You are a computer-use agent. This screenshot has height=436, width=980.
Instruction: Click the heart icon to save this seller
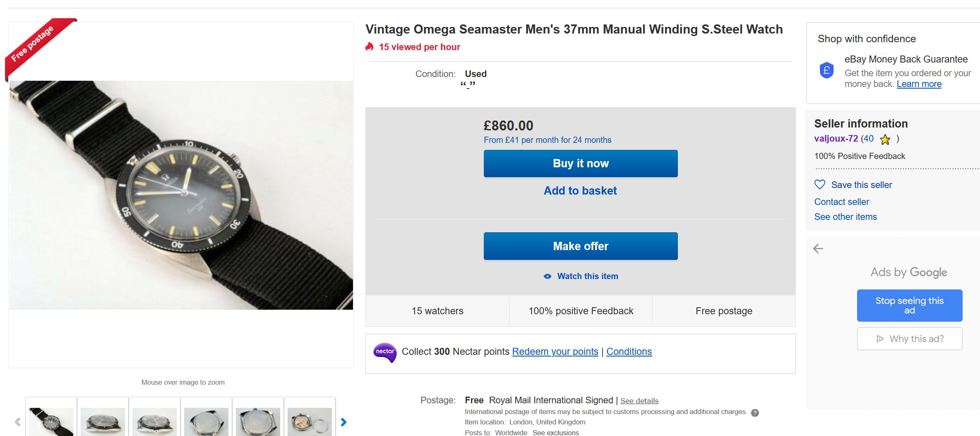819,185
